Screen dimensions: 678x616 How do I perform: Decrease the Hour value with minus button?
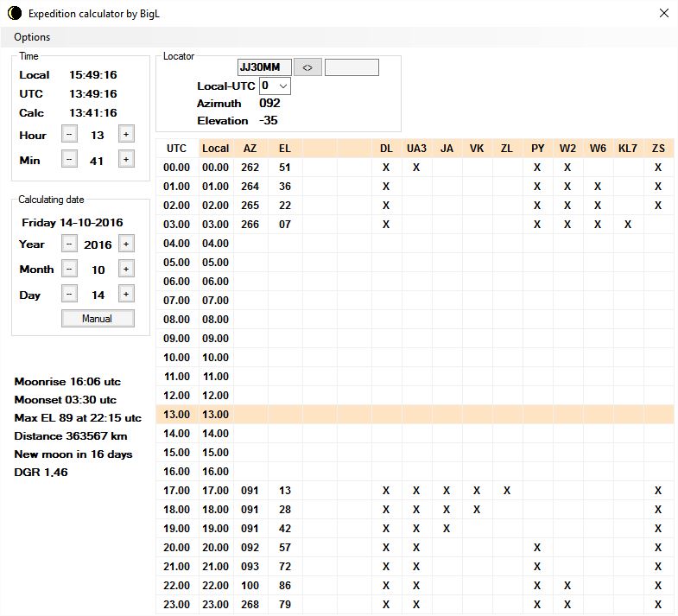(69, 134)
